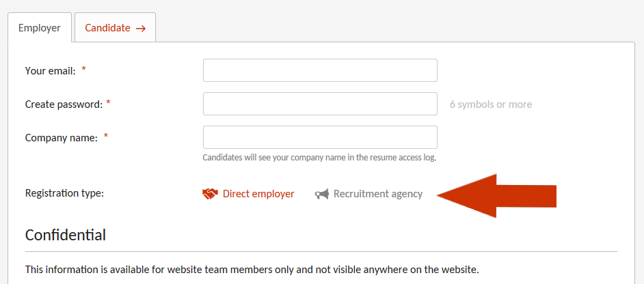644x284 pixels.
Task: Click the confidential information notice text
Action: click(252, 270)
